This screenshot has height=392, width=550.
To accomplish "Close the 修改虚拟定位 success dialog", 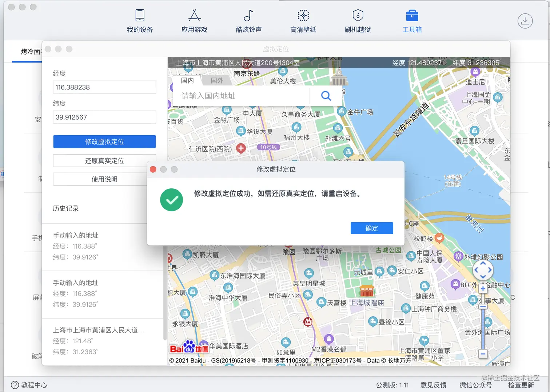I will pos(153,169).
